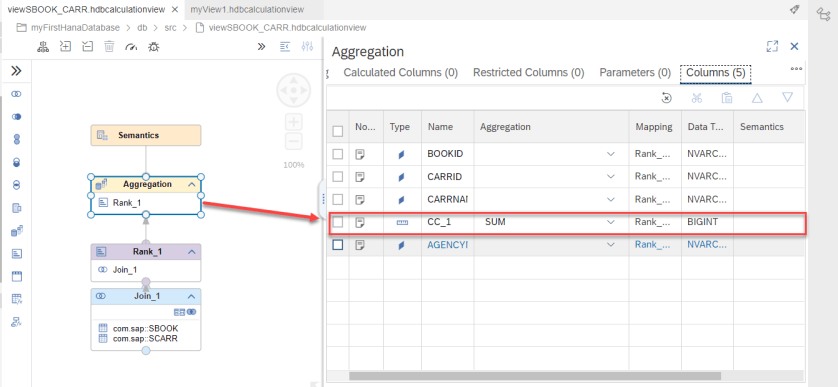Select the Rank node tool in palette
This screenshot has height=387, width=838.
tap(17, 253)
